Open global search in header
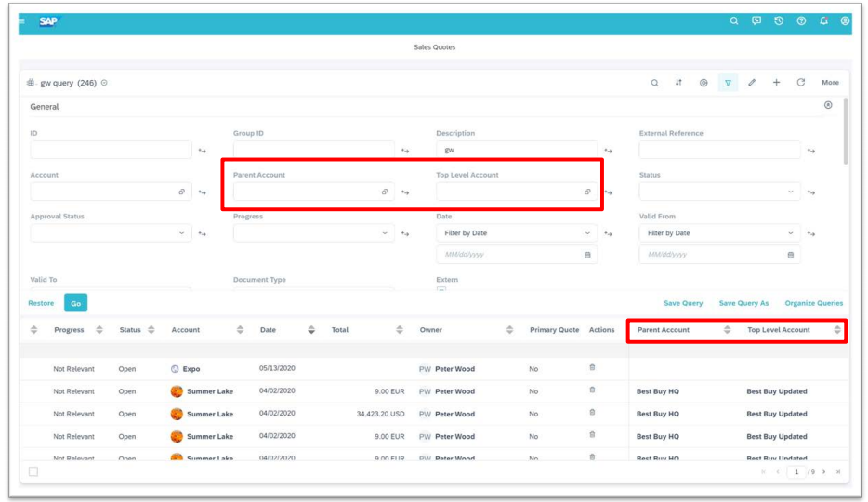The width and height of the screenshot is (868, 502). pos(734,21)
